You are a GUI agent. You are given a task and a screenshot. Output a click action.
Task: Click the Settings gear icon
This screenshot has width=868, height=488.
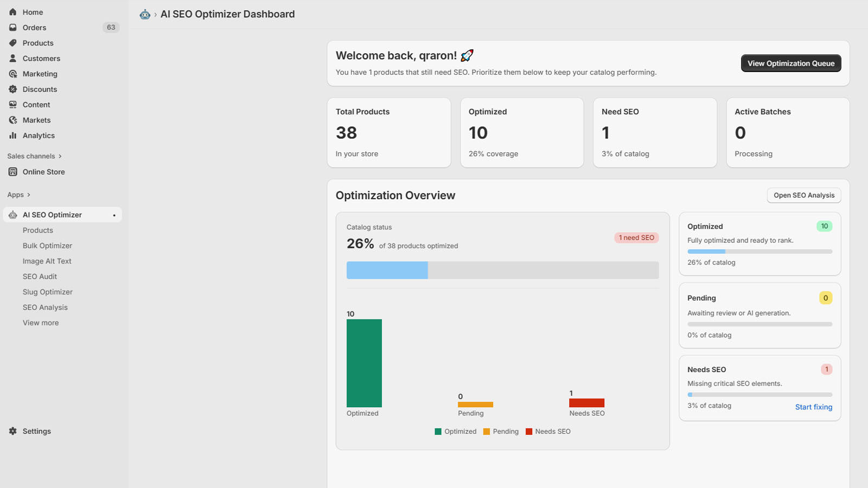(13, 431)
